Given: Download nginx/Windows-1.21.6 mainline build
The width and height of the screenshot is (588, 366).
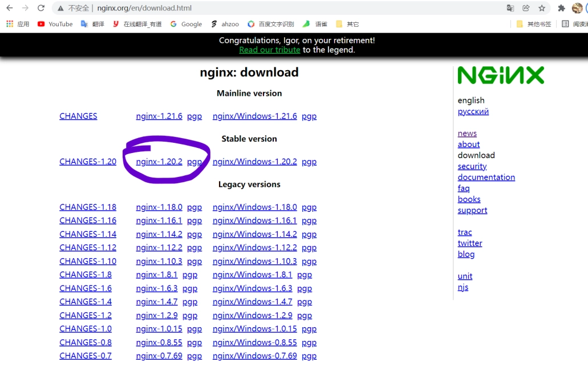Looking at the screenshot, I should pyautogui.click(x=254, y=116).
